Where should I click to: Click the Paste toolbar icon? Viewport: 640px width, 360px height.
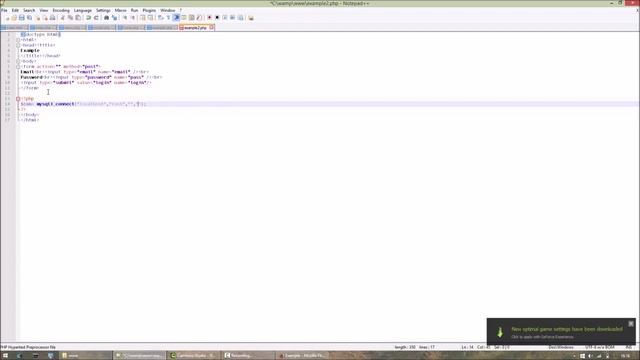click(78, 18)
